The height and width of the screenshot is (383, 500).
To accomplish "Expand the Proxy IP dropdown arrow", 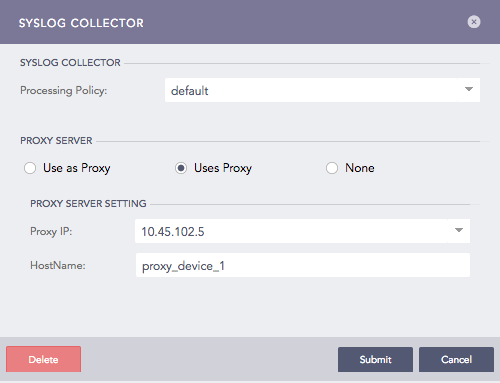I will 459,231.
